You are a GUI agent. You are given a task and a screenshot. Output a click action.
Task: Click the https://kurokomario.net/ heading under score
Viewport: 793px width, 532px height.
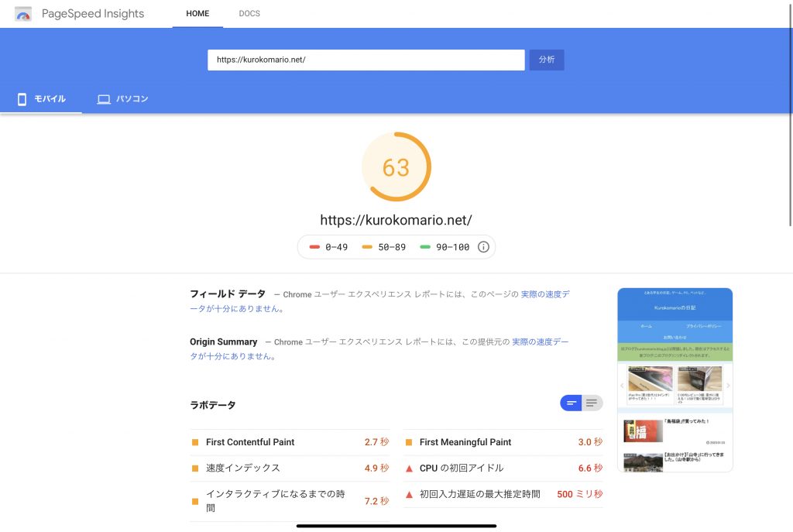(x=396, y=220)
